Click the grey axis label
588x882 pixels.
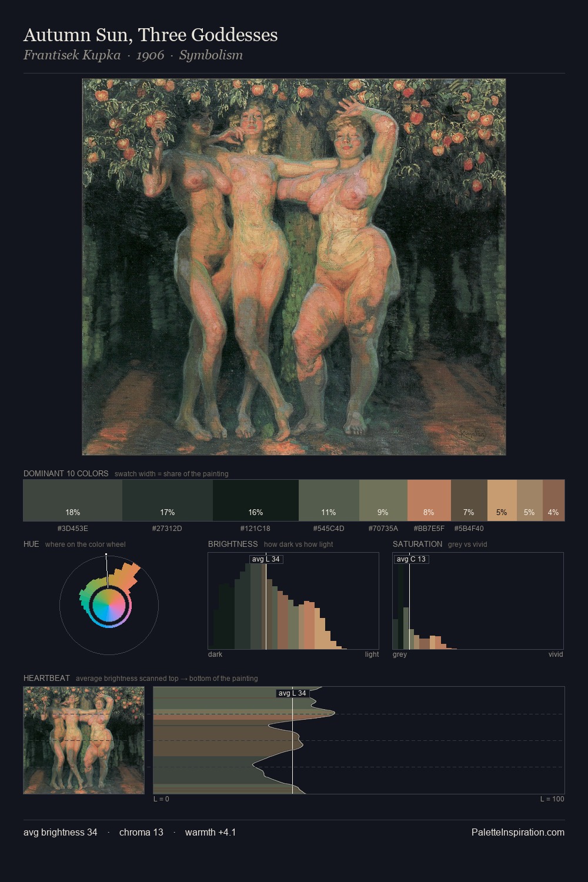tap(400, 654)
